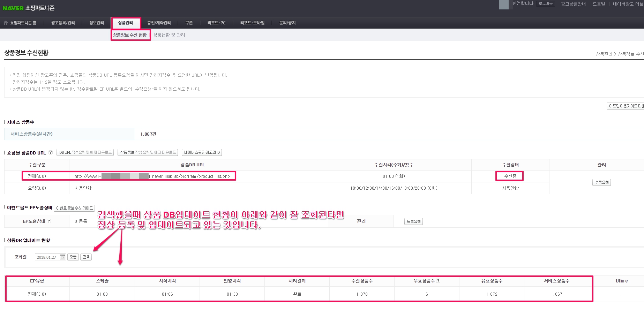
Task: Select the 상품관리 menu tab
Action: click(126, 23)
